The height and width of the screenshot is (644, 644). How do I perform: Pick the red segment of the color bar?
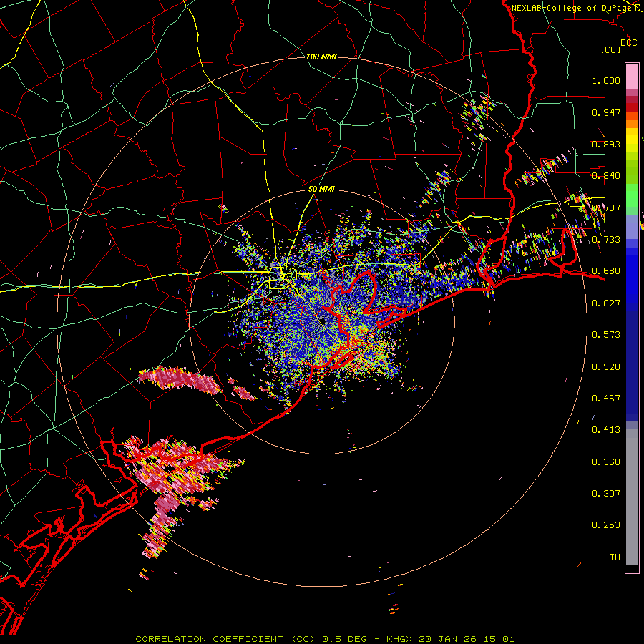point(632,107)
